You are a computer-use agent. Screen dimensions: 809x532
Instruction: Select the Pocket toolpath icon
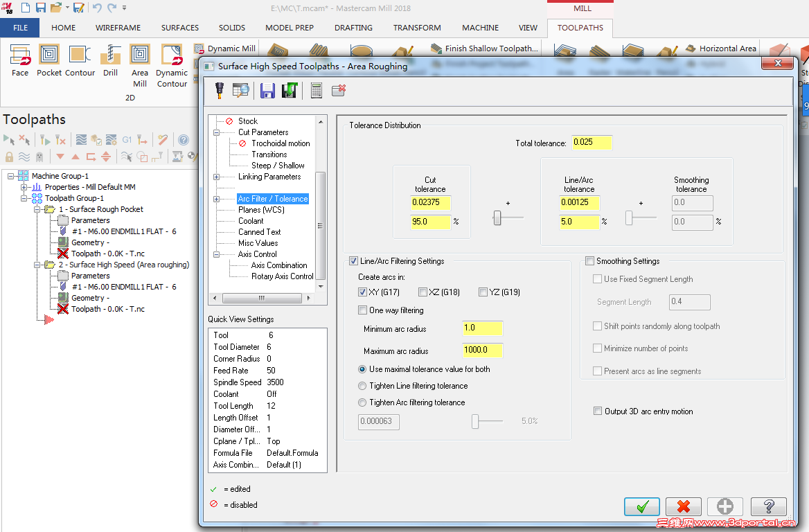click(49, 60)
